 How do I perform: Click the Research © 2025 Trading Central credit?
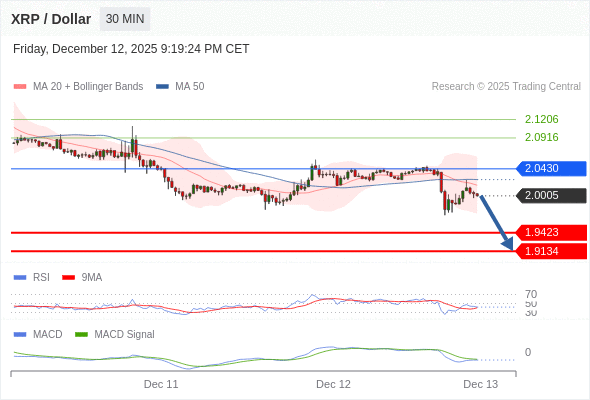click(x=506, y=87)
